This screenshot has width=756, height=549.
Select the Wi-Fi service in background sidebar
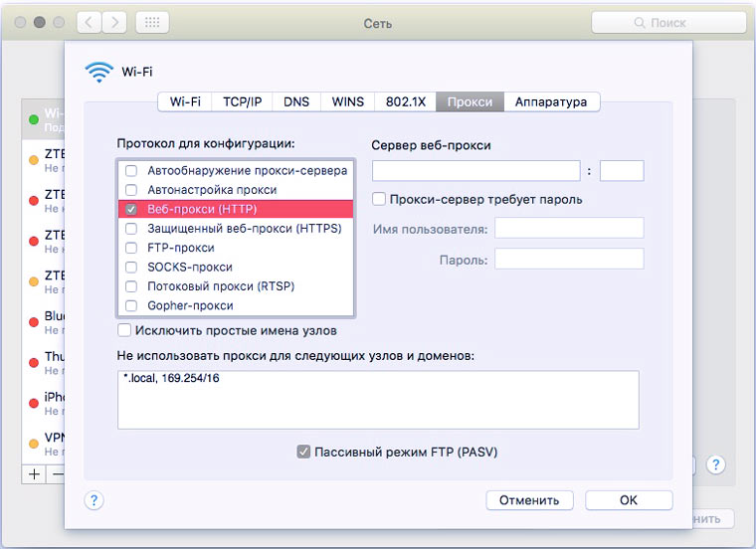tap(44, 119)
